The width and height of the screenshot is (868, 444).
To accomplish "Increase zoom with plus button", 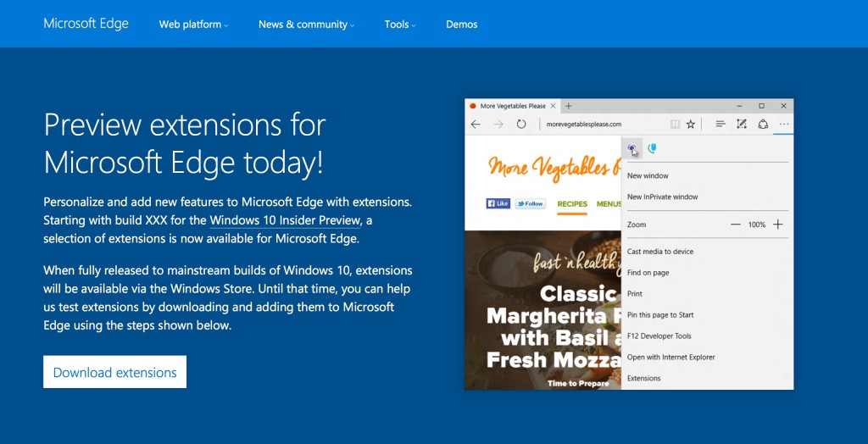I will [778, 225].
